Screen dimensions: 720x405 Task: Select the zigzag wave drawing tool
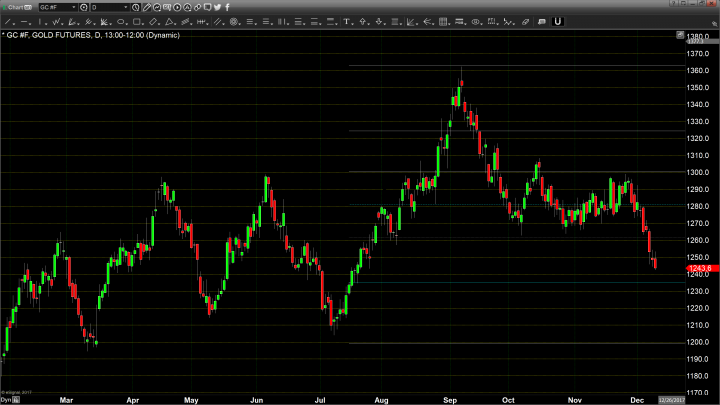[x=57, y=22]
